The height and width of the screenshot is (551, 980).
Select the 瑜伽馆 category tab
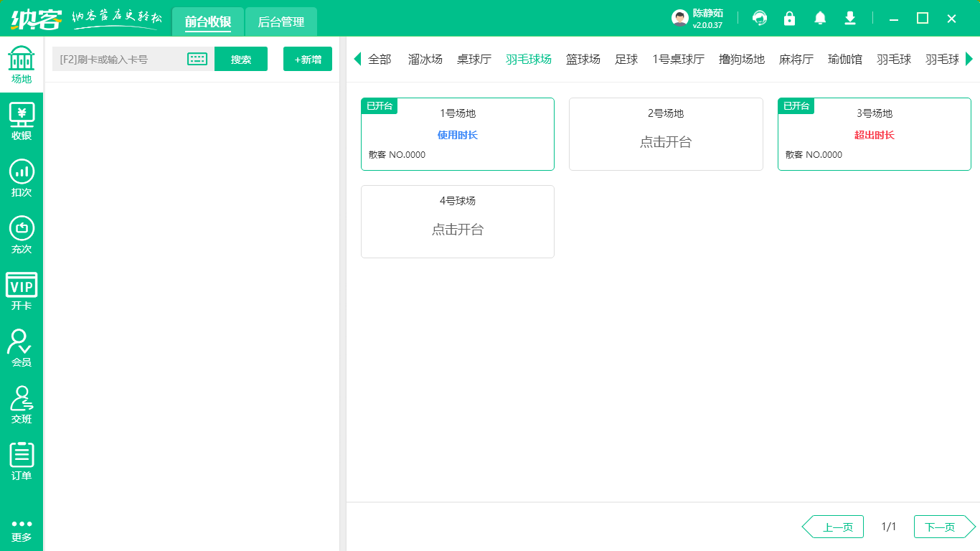tap(845, 59)
